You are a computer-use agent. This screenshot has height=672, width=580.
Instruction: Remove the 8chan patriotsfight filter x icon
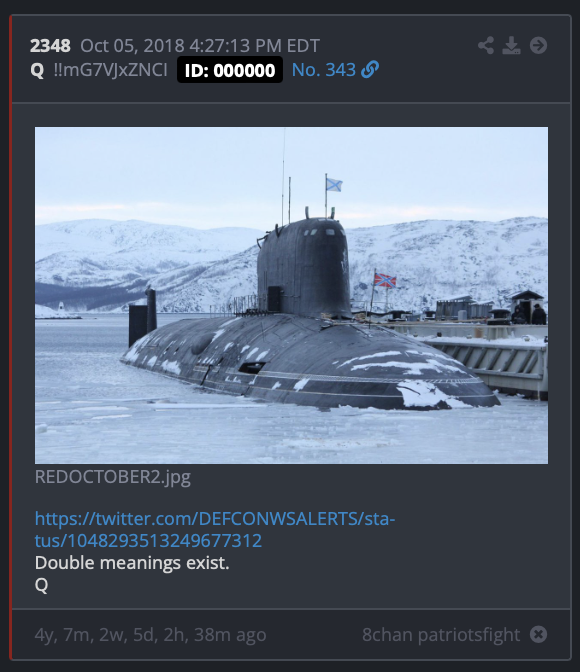pos(538,634)
